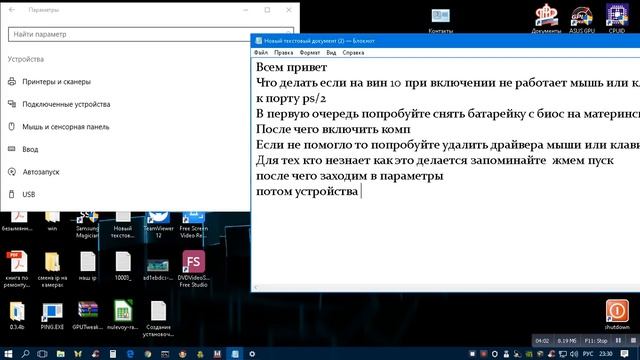The width and height of the screenshot is (640, 360).
Task: Open the calculator from the taskbar
Action: pyautogui.click(x=113, y=353)
